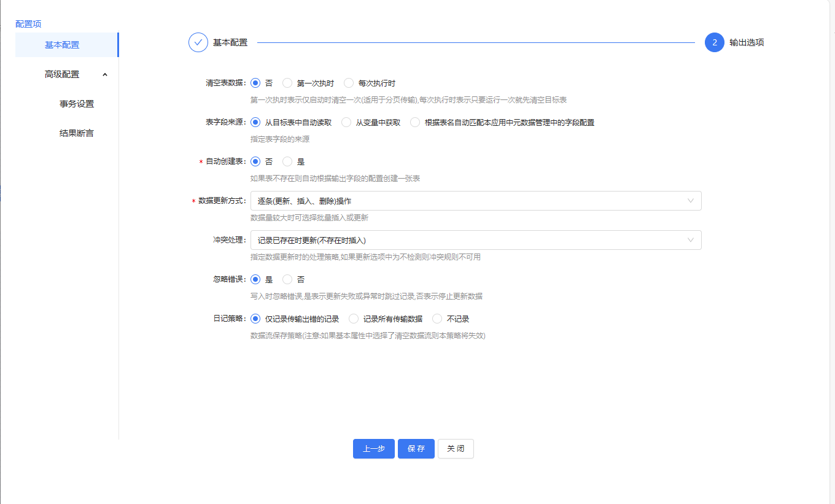The height and width of the screenshot is (504, 835).
Task: Select 基本配置 in the left sidebar
Action: click(62, 45)
